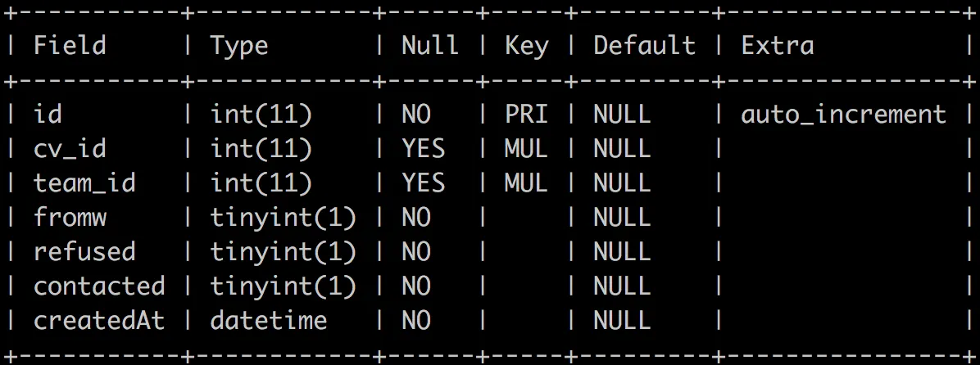The width and height of the screenshot is (980, 365).
Task: Click the PRI key value
Action: [x=526, y=115]
